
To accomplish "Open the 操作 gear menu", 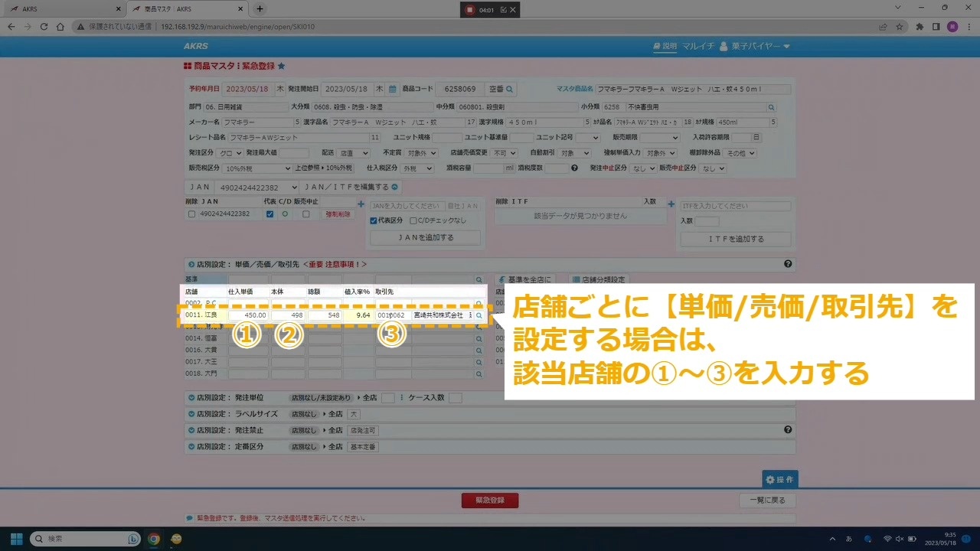I will coord(779,479).
